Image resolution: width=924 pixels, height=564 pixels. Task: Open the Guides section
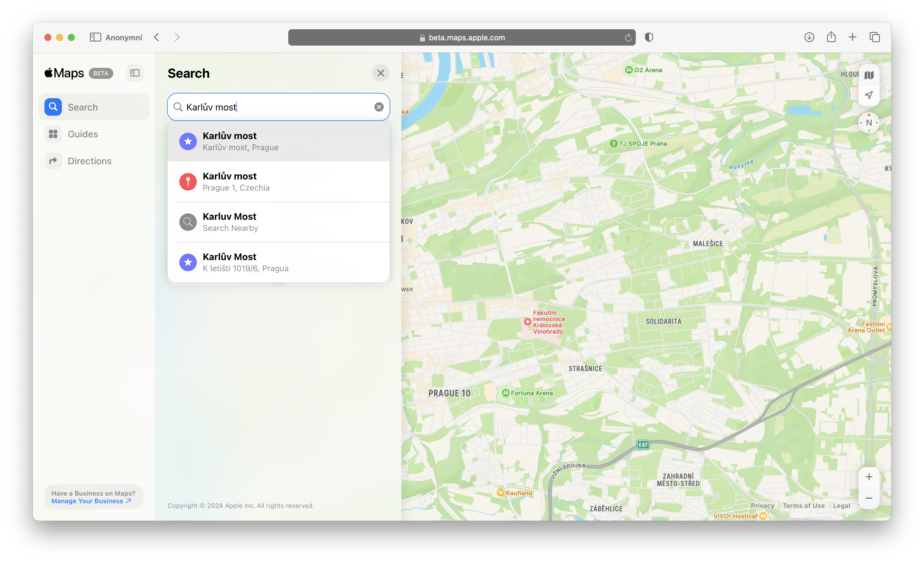[82, 134]
